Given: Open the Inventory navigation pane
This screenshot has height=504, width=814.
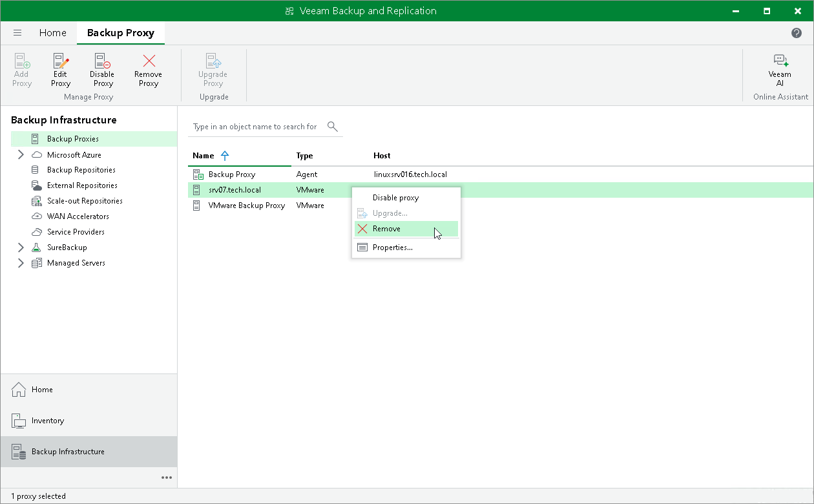Looking at the screenshot, I should (x=89, y=421).
